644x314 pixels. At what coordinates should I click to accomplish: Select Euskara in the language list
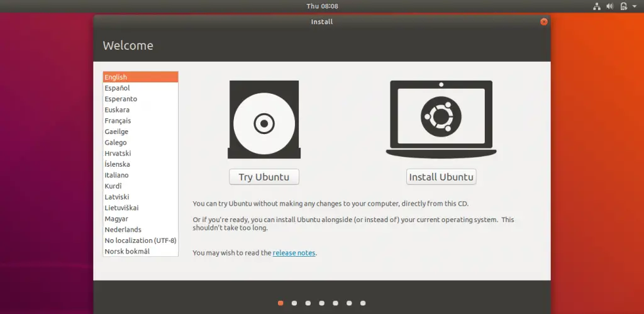click(140, 109)
